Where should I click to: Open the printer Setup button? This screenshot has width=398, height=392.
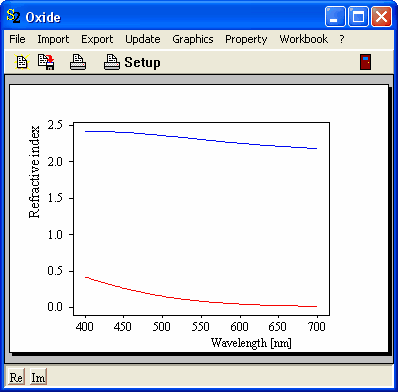pyautogui.click(x=132, y=62)
